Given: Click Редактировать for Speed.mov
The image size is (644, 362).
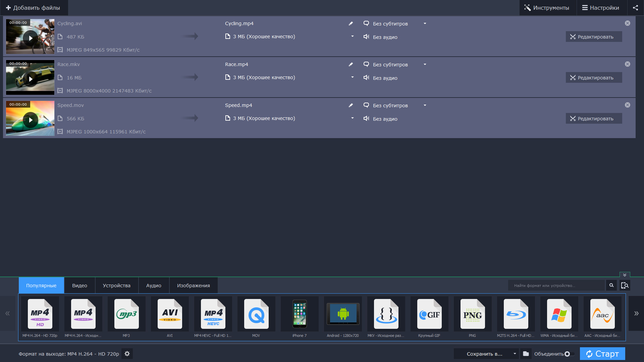Looking at the screenshot, I should tap(594, 119).
